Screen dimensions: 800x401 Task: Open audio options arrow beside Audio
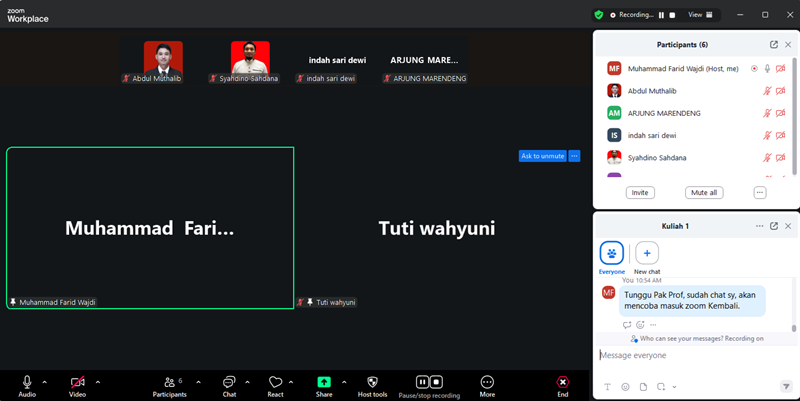pyautogui.click(x=44, y=382)
